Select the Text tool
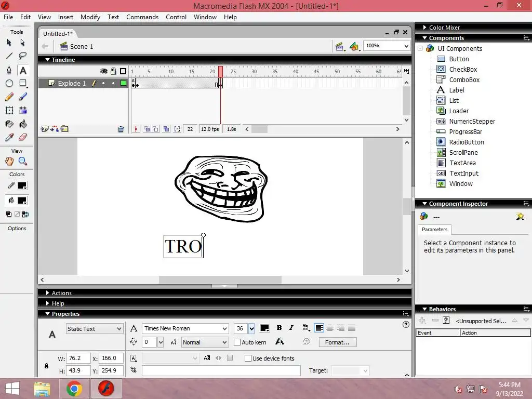The image size is (532, 399). tap(23, 70)
